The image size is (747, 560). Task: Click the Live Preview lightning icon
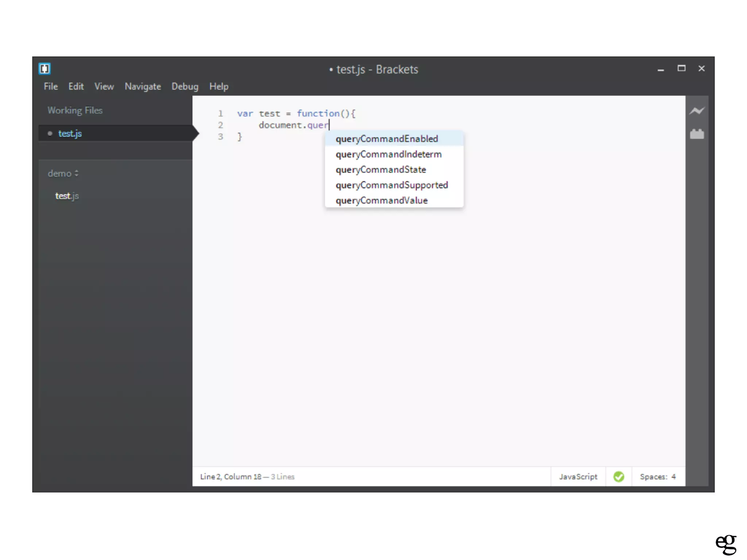tap(697, 110)
